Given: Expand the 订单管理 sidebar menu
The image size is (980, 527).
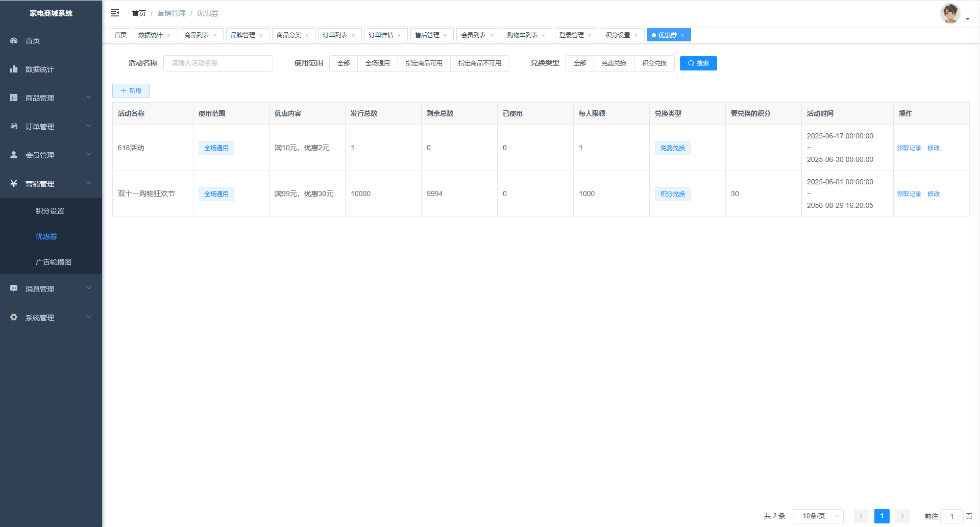Looking at the screenshot, I should point(51,126).
